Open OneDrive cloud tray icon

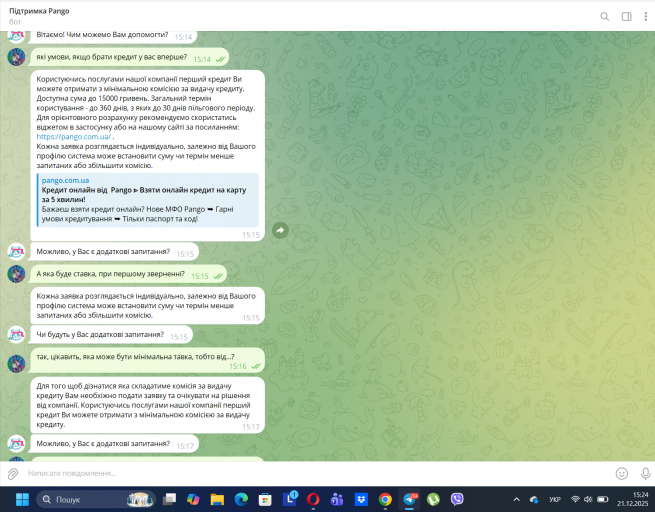(534, 499)
